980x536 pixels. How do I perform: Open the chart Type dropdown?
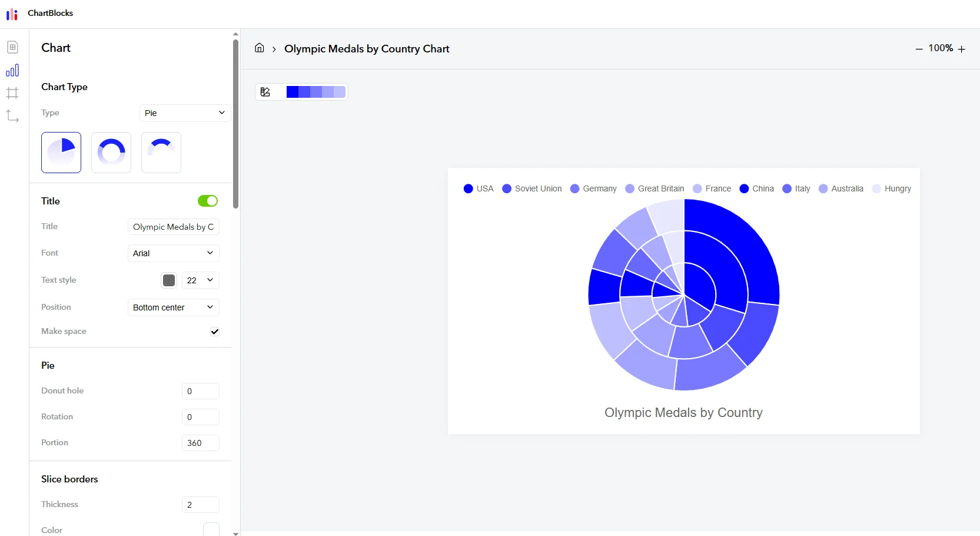click(x=185, y=113)
